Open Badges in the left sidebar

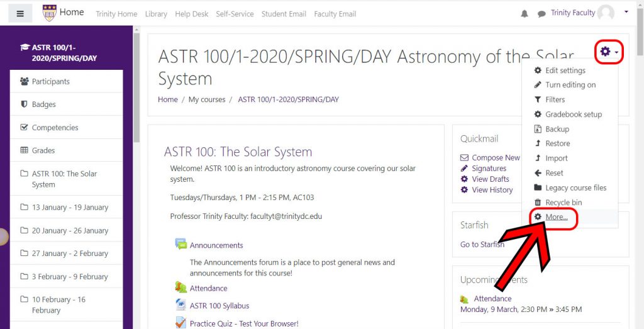point(43,104)
